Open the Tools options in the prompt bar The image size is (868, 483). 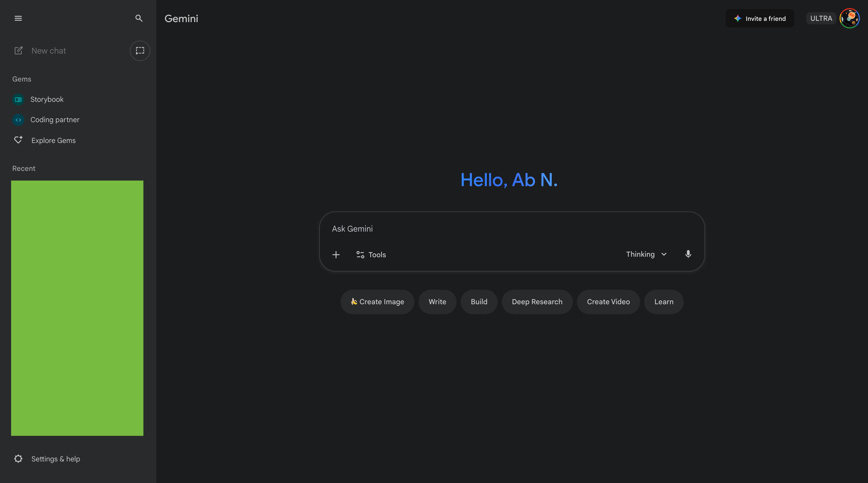pyautogui.click(x=371, y=254)
